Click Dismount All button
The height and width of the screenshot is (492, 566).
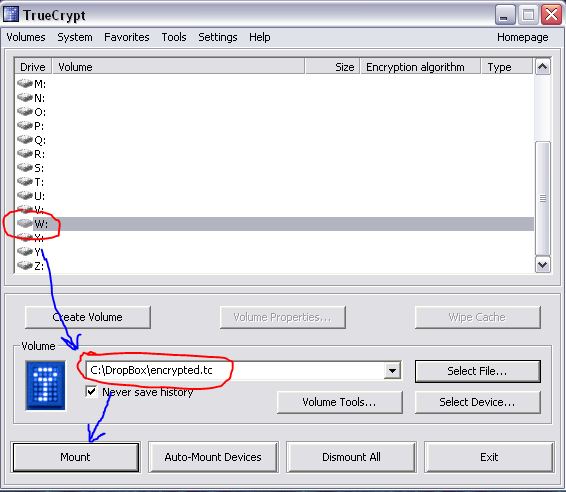[x=351, y=457]
